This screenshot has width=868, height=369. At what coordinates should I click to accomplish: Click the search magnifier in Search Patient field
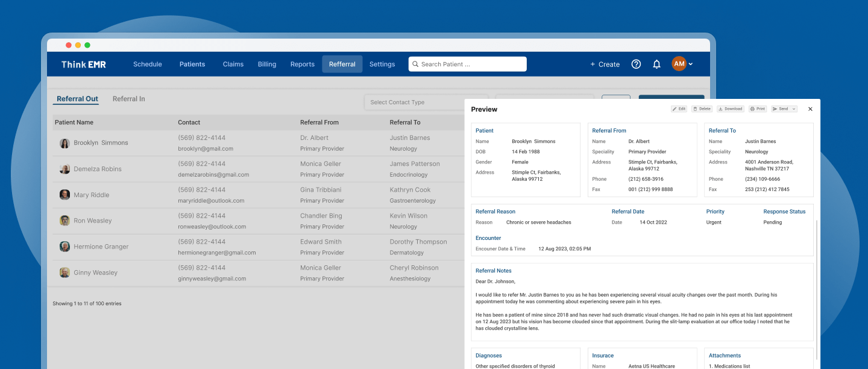click(x=415, y=64)
